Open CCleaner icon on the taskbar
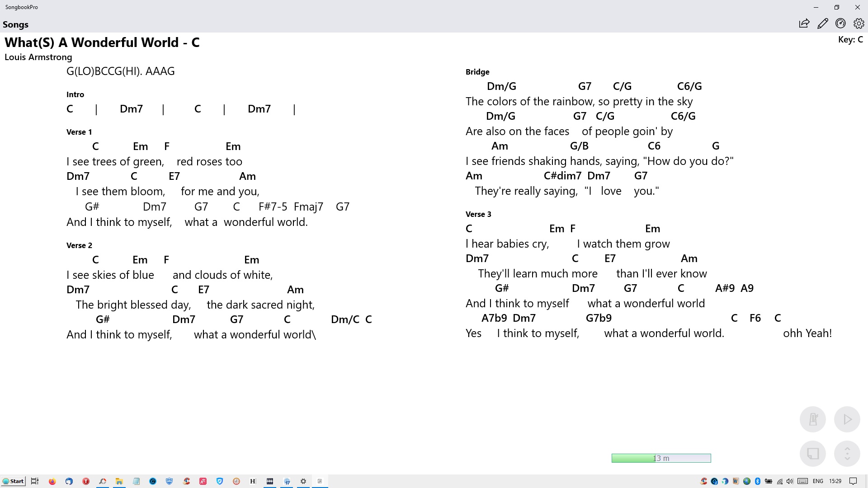Image resolution: width=868 pixels, height=488 pixels. (186, 481)
